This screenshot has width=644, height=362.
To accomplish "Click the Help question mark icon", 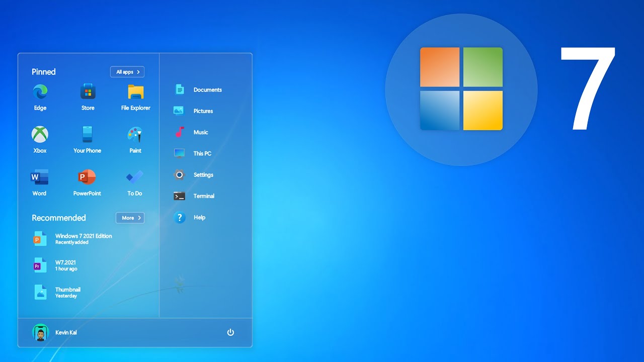I will (x=180, y=217).
